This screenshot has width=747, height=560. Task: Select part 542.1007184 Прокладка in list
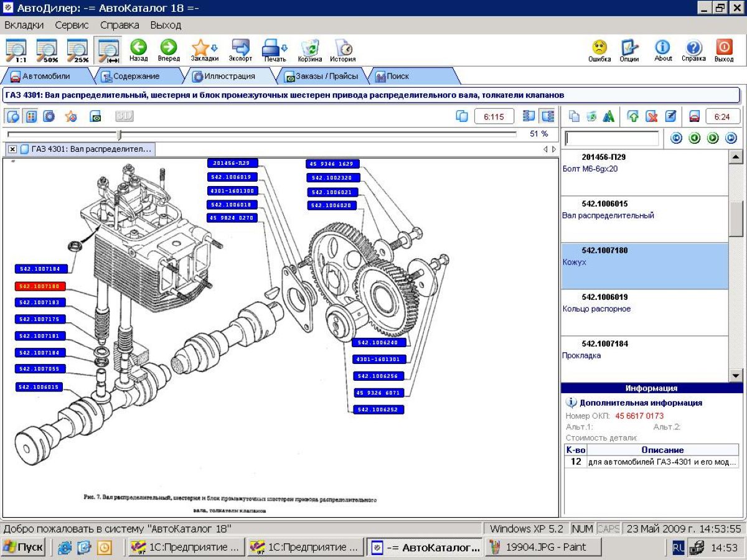[644, 359]
